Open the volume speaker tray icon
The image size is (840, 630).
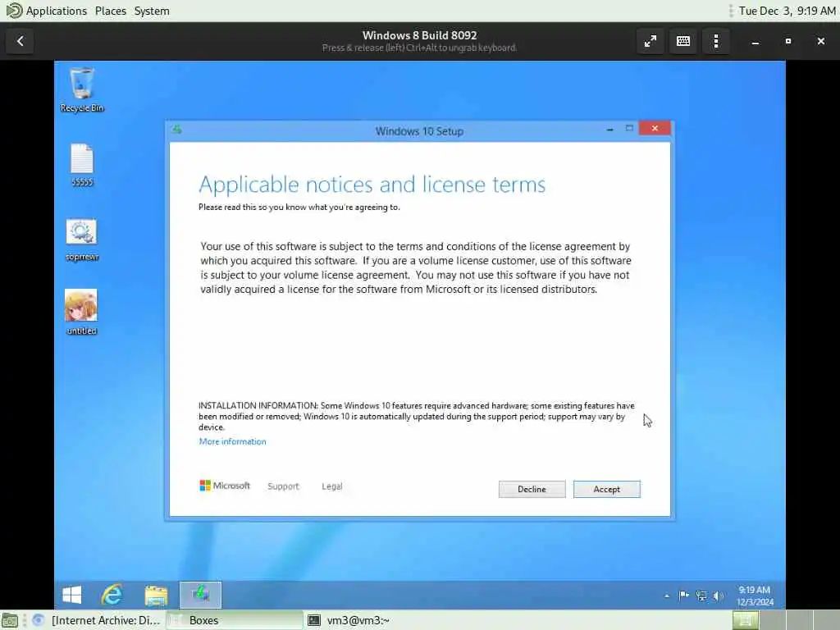[x=719, y=596]
